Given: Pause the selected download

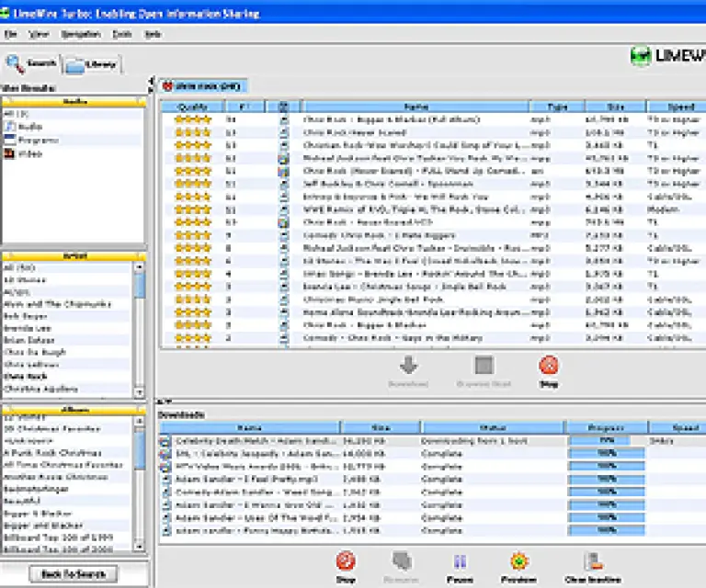Looking at the screenshot, I should [x=460, y=561].
